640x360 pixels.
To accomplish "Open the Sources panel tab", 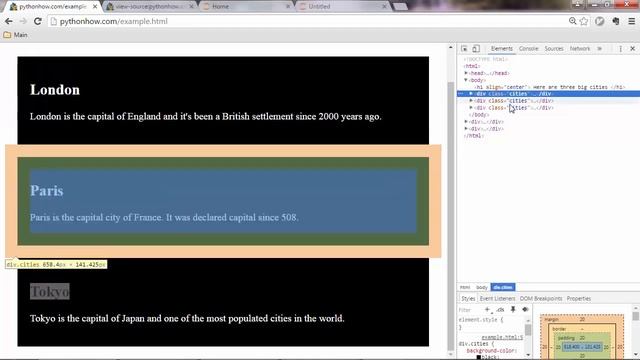I will [554, 49].
